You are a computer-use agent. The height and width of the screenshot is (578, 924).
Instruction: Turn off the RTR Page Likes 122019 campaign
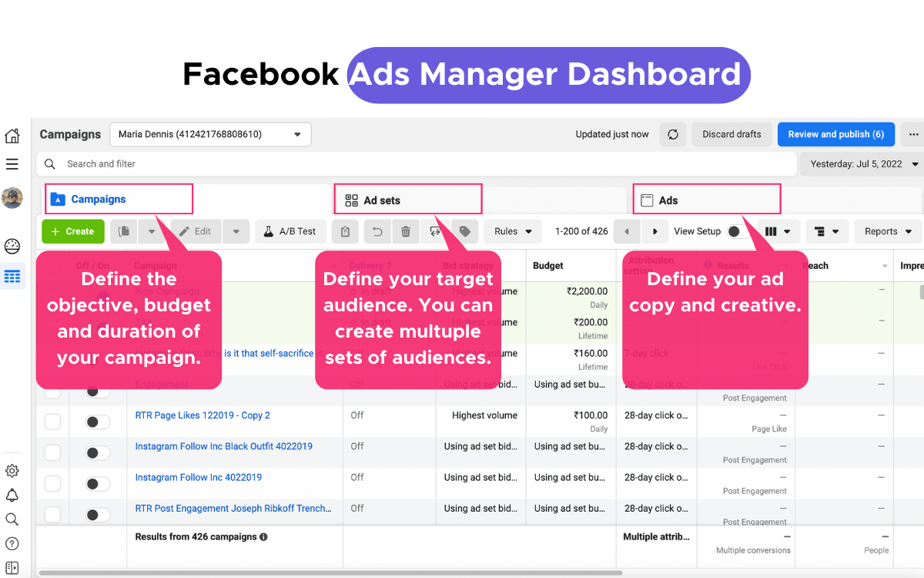click(98, 422)
